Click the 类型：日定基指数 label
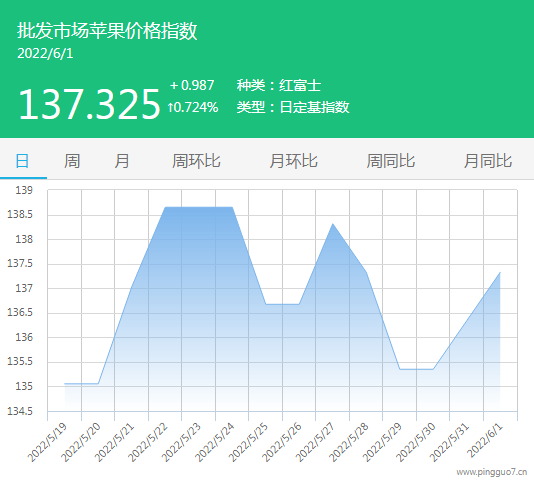The image size is (534, 484). click(x=293, y=107)
